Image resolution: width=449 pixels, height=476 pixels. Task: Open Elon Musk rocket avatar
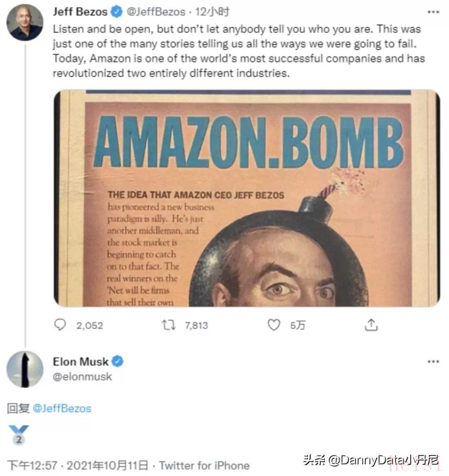pos(25,369)
